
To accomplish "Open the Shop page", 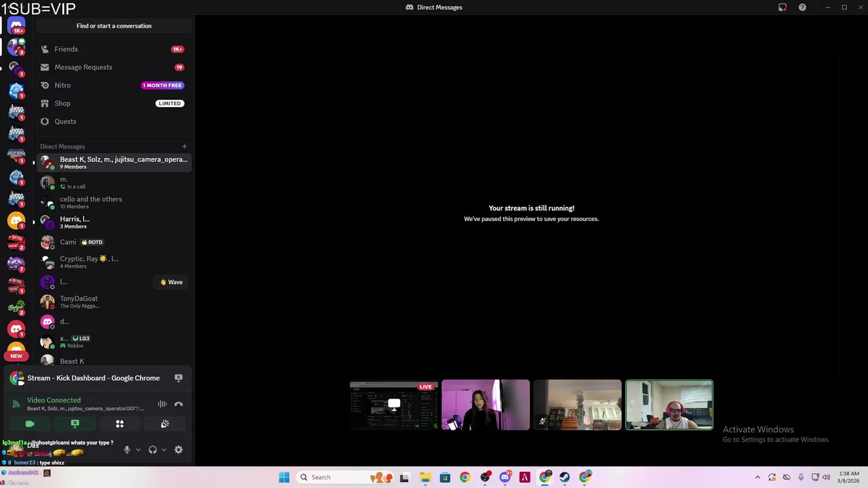I will 113,103.
